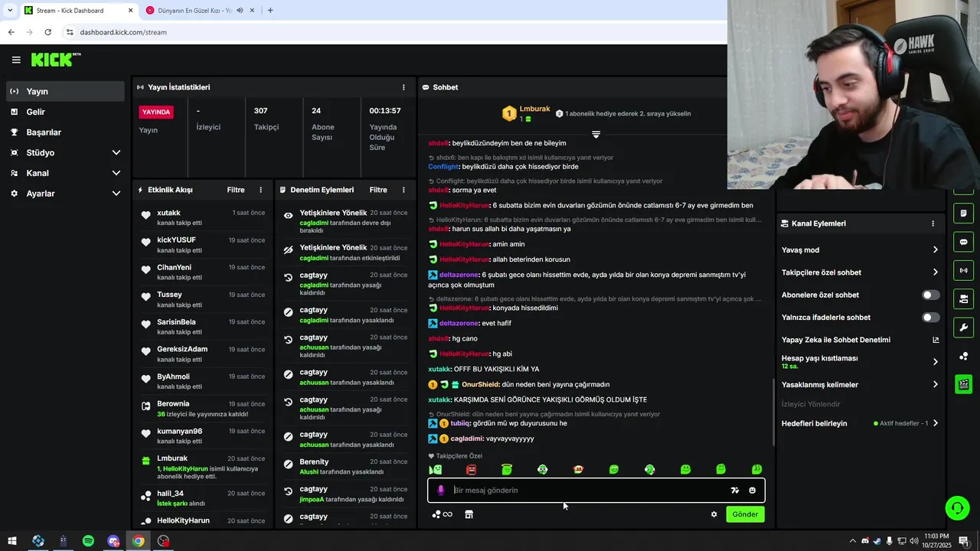Open the broadcast signal sidebar icon
This screenshot has height=551, width=980.
[964, 270]
